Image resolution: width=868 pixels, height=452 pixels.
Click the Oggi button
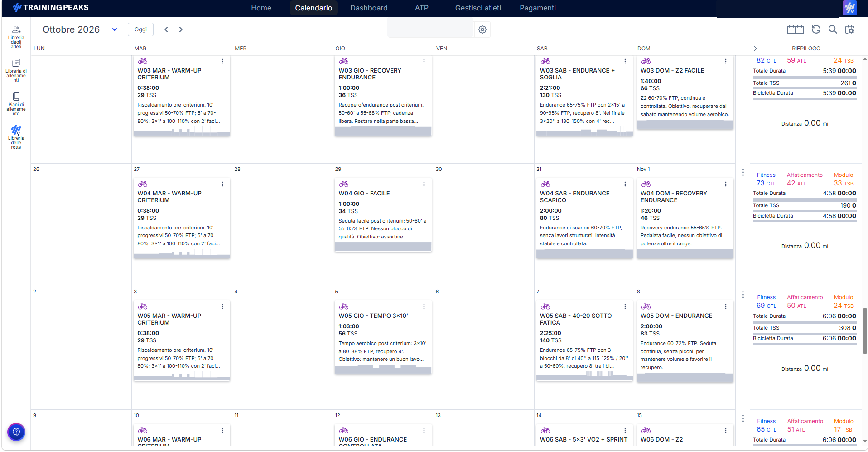tap(140, 29)
